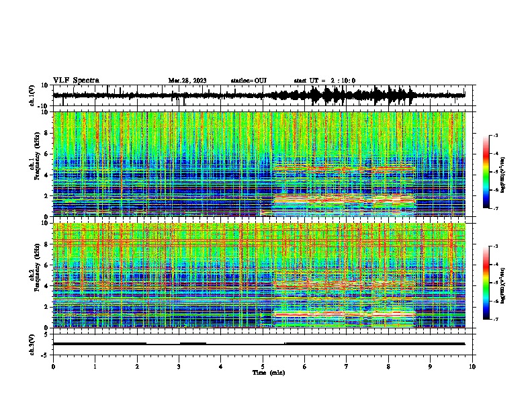Click the "VLF Spectra" plot title

coord(76,81)
